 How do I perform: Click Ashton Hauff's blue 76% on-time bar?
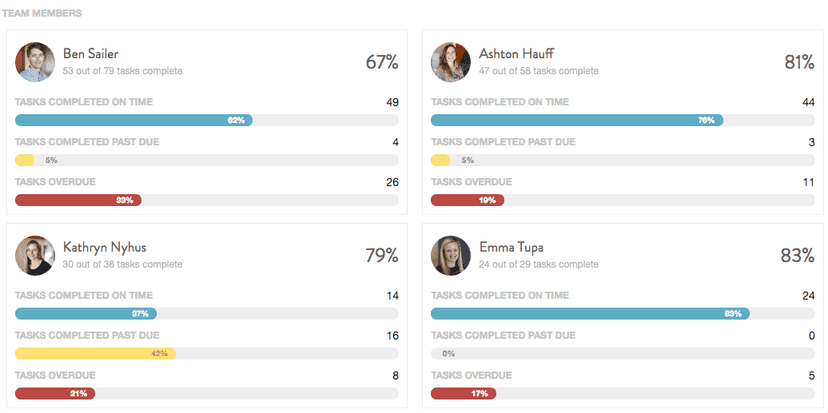point(576,120)
